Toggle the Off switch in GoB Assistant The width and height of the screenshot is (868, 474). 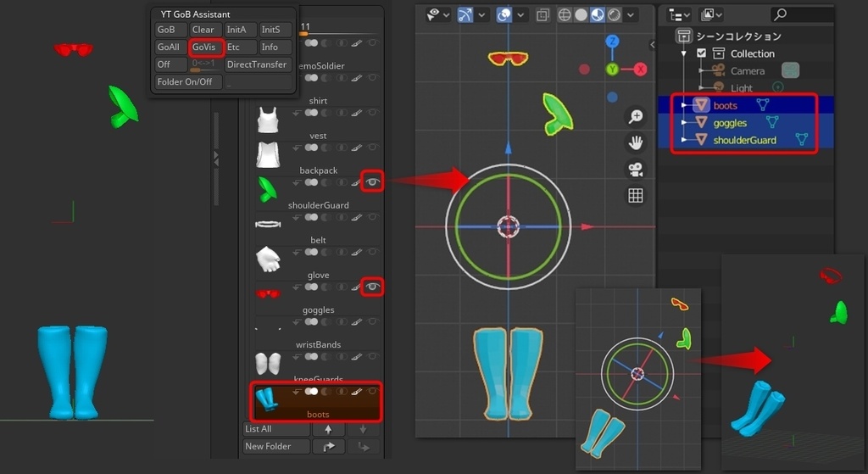pos(170,64)
